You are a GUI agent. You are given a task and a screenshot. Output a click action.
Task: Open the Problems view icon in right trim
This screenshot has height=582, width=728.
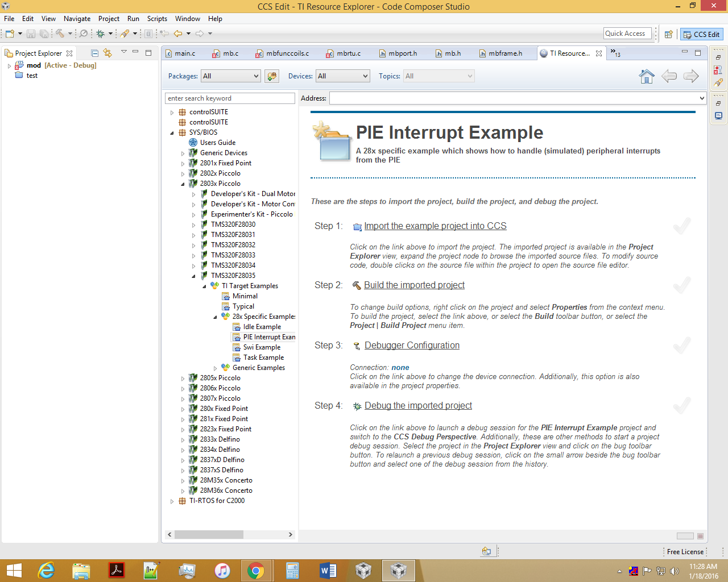[x=718, y=70]
